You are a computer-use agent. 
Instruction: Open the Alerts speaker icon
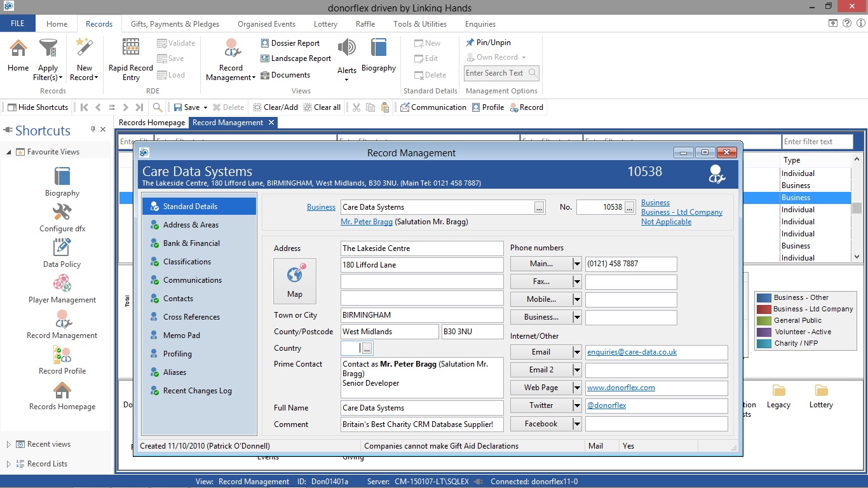[x=346, y=48]
